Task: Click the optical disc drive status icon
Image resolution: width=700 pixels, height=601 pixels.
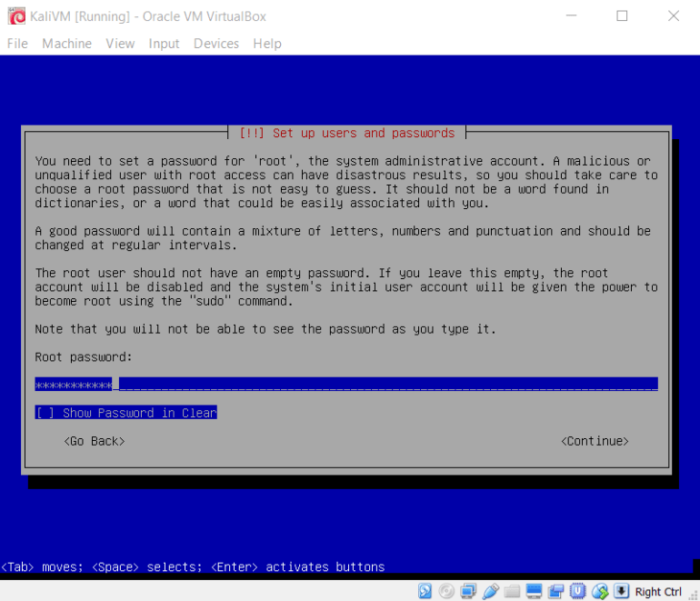Action: point(446,591)
